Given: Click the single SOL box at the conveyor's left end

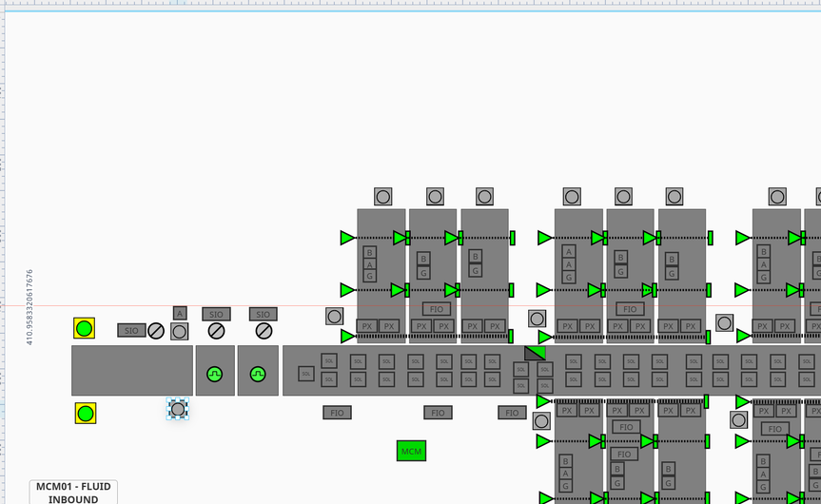Looking at the screenshot, I should point(305,374).
